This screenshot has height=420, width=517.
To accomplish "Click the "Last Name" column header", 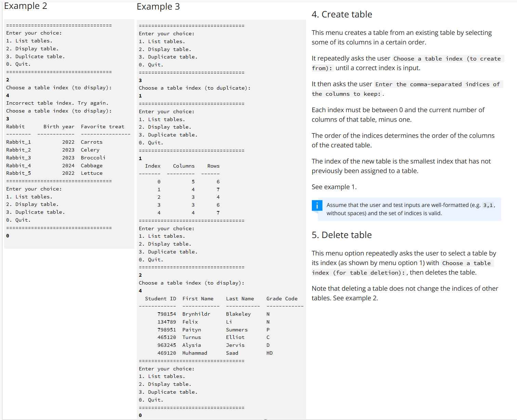I will (240, 299).
